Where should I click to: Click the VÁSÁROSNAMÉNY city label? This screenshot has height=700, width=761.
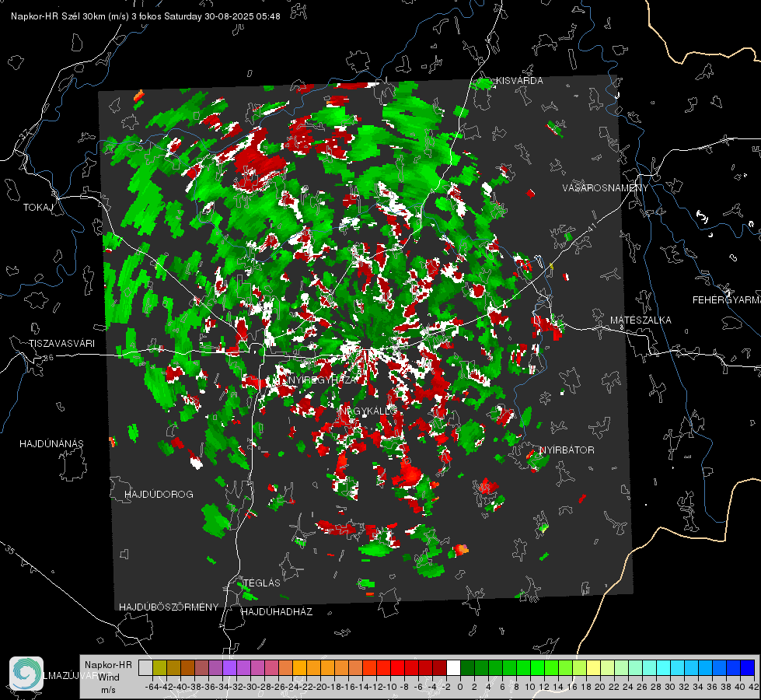(606, 188)
